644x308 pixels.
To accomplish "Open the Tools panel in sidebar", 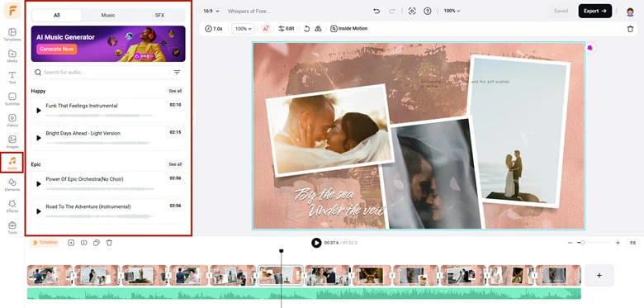I will (12, 227).
